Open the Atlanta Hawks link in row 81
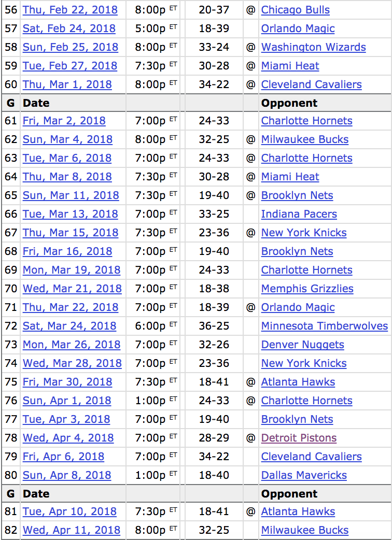 click(x=298, y=511)
